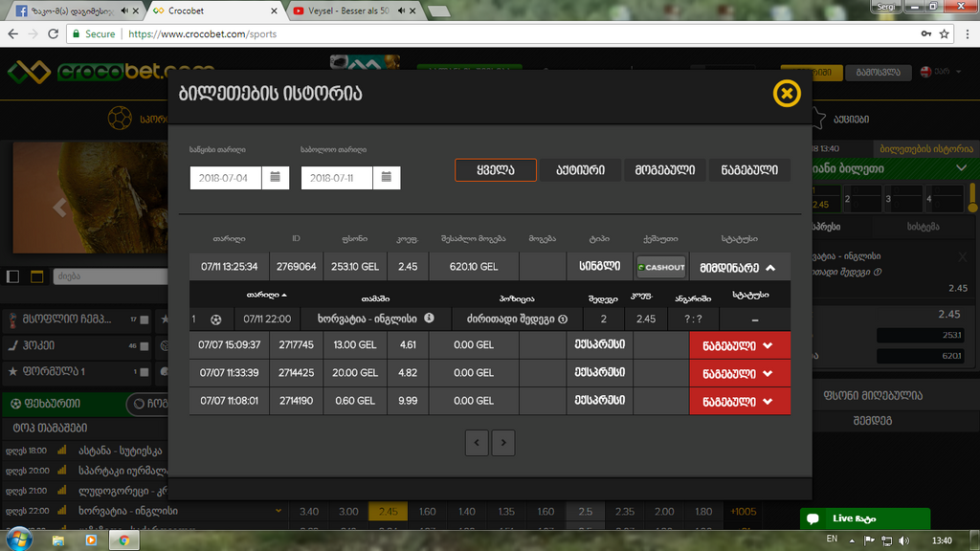Click the აქციები star icon
The width and height of the screenshot is (980, 551).
pos(817,118)
